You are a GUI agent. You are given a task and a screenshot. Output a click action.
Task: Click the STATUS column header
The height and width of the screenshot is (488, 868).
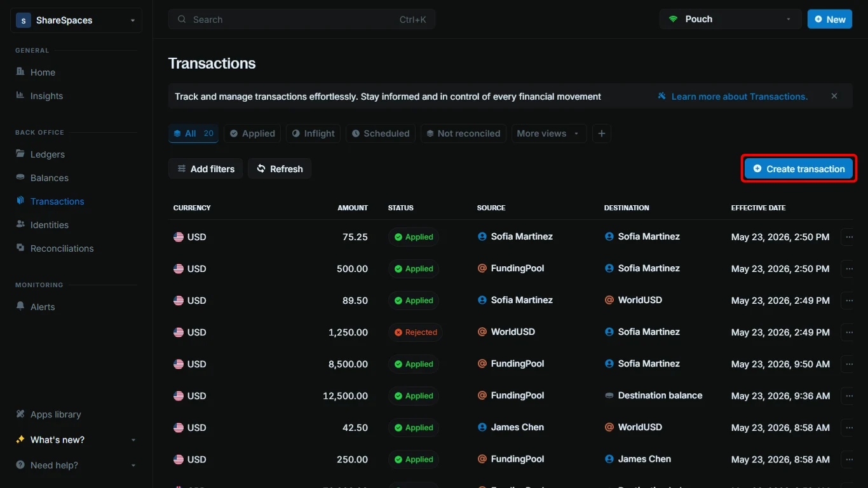pos(401,208)
